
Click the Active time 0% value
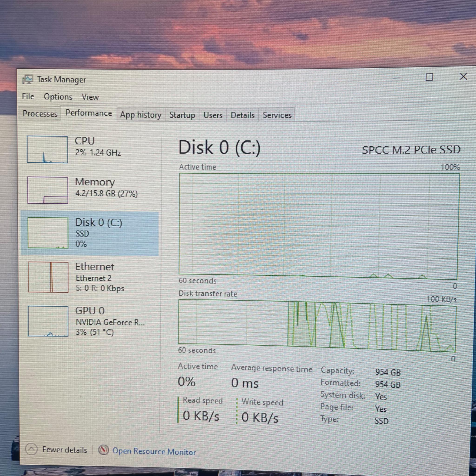coord(187,382)
